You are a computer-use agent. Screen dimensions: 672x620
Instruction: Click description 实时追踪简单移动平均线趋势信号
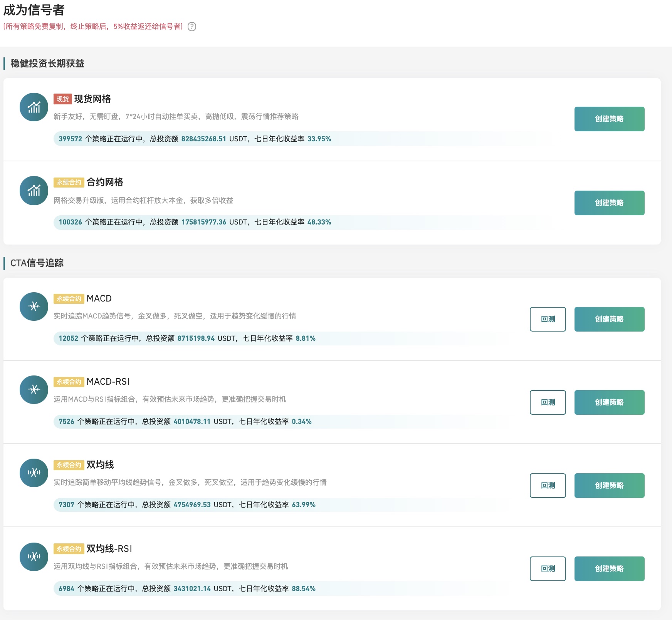pyautogui.click(x=190, y=483)
